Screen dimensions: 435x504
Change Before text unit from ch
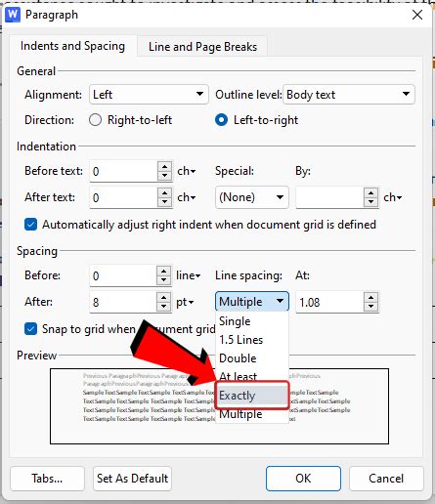tap(187, 171)
